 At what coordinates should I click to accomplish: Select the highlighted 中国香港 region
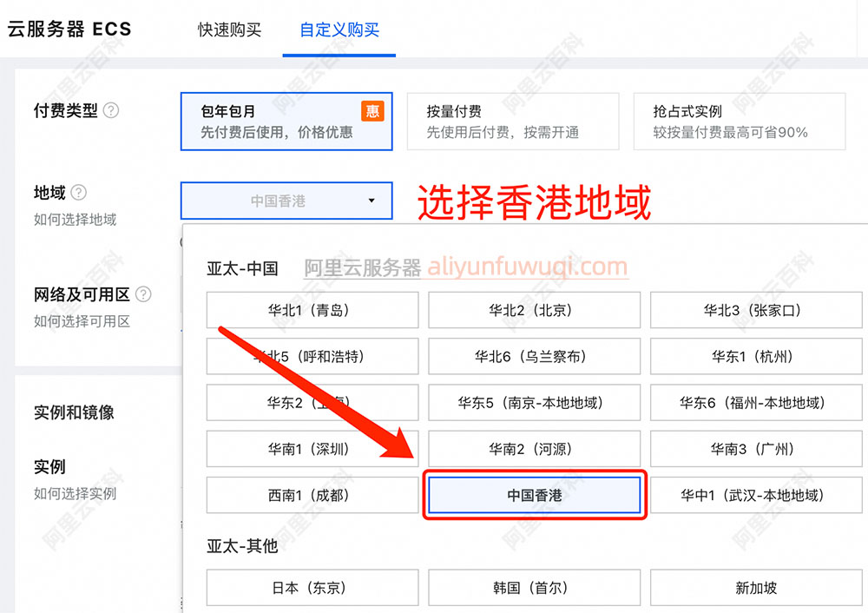[534, 495]
